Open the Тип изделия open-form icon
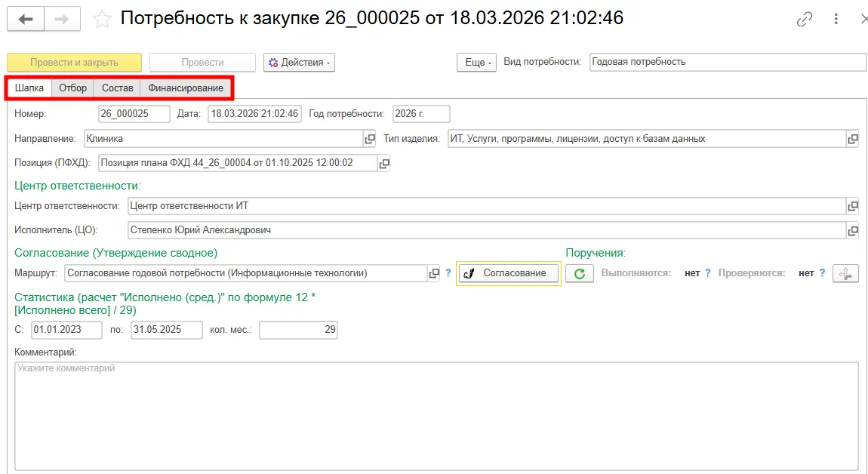Screen dimensions: 868x474 click(x=853, y=139)
